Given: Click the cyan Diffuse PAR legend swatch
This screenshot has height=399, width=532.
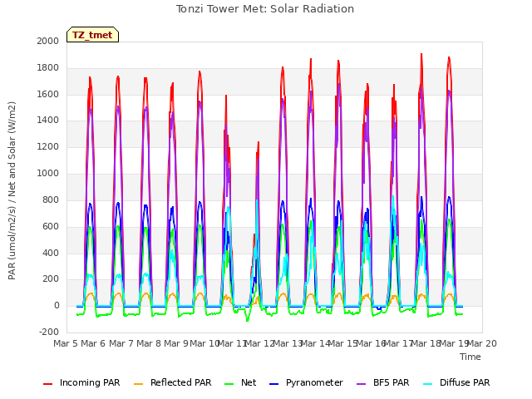Looking at the screenshot, I should click(428, 384).
